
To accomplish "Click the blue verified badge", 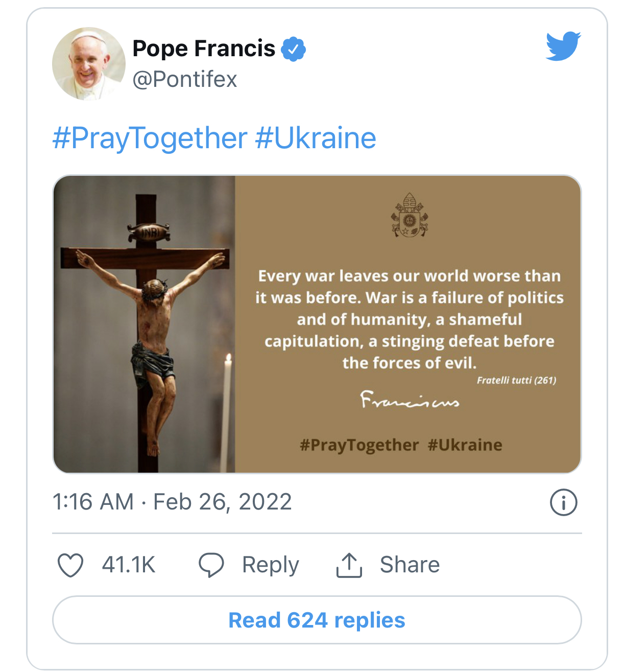I will click(294, 49).
